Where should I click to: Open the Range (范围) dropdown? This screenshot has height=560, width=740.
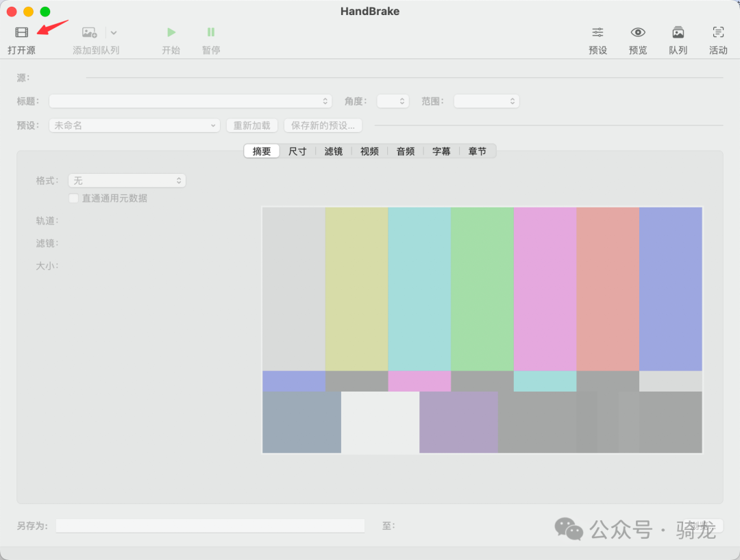(486, 101)
